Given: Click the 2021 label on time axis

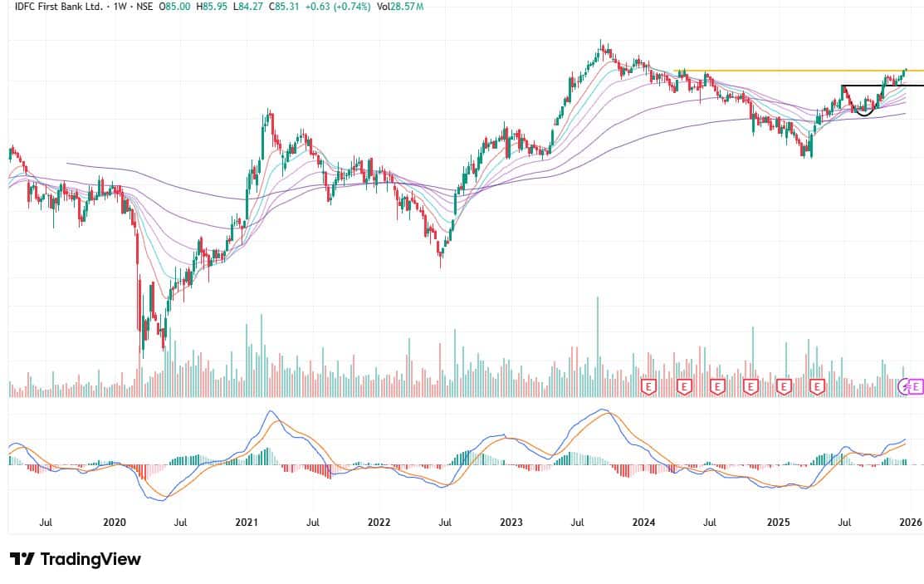Looking at the screenshot, I should [x=247, y=522].
